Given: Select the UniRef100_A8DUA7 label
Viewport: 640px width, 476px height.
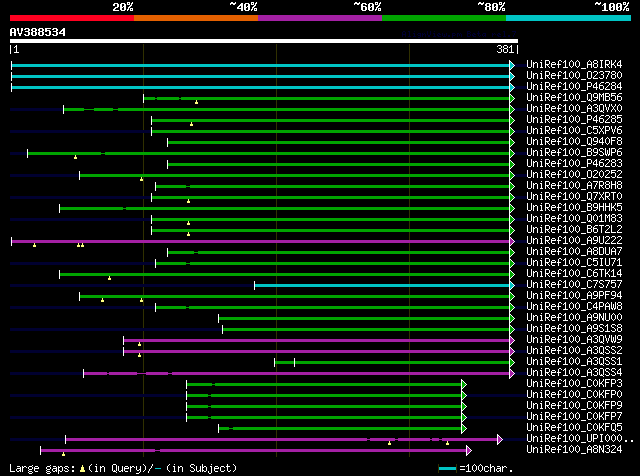Looking at the screenshot, I should point(574,252).
